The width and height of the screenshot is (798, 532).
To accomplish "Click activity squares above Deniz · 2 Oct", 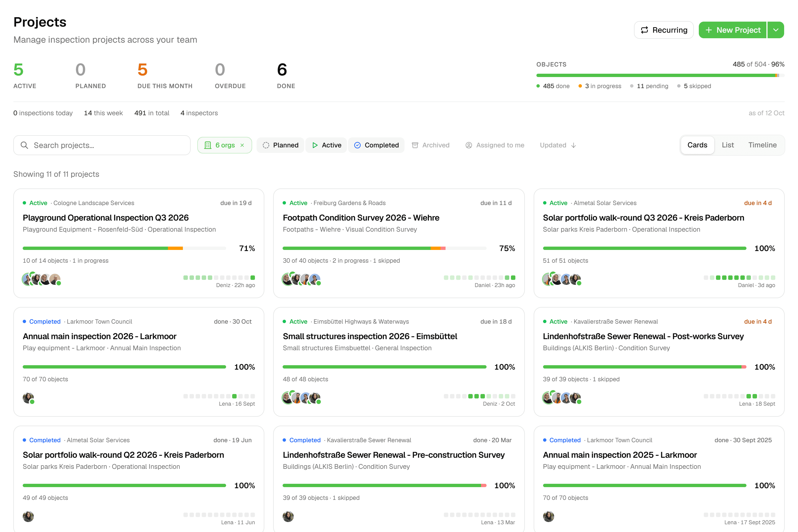I will click(x=479, y=396).
